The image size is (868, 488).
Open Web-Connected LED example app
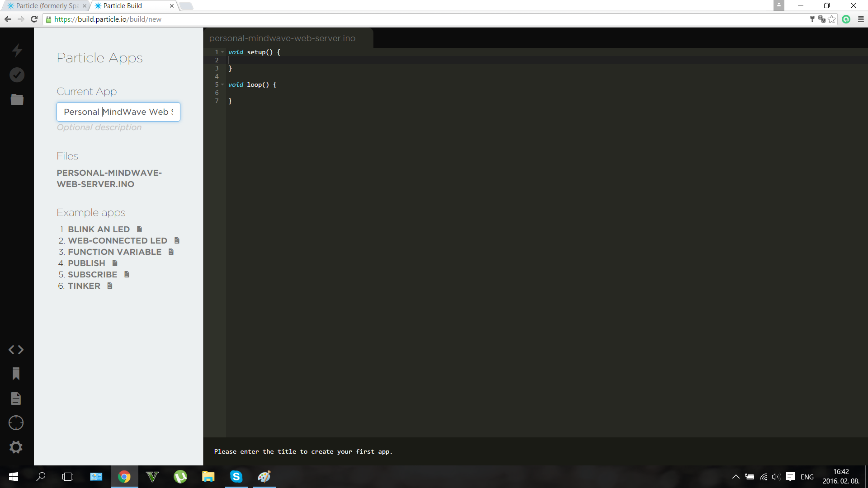coord(118,241)
